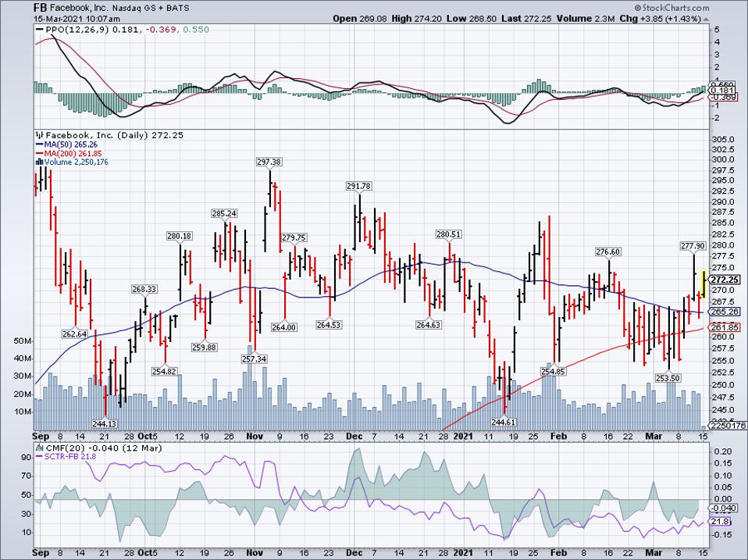The height and width of the screenshot is (560, 748).
Task: Click the 0.181 PPO tag on the right axis
Action: tap(721, 91)
